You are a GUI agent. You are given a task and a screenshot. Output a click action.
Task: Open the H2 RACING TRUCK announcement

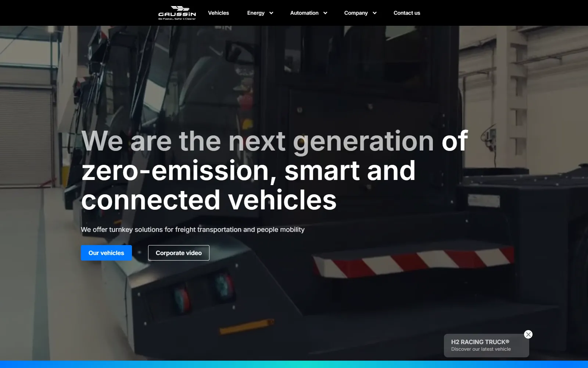coord(480,342)
